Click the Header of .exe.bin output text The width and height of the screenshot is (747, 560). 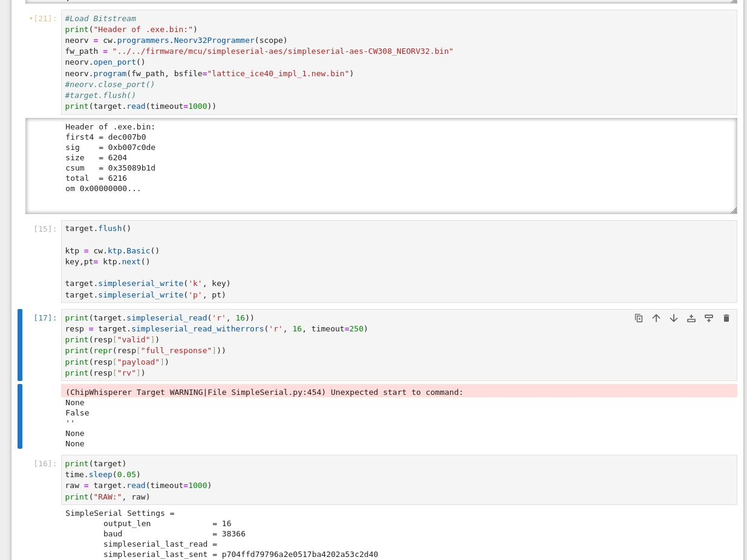(110, 127)
